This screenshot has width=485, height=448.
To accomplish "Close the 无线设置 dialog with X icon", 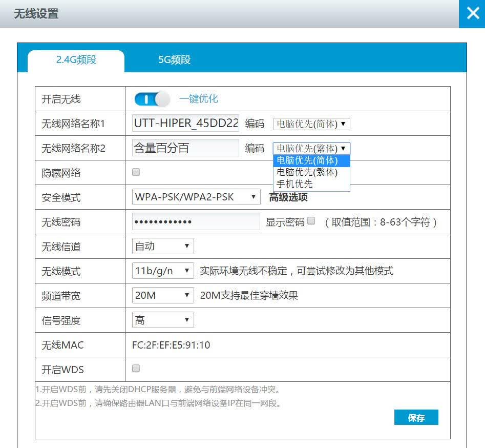I will [x=472, y=14].
